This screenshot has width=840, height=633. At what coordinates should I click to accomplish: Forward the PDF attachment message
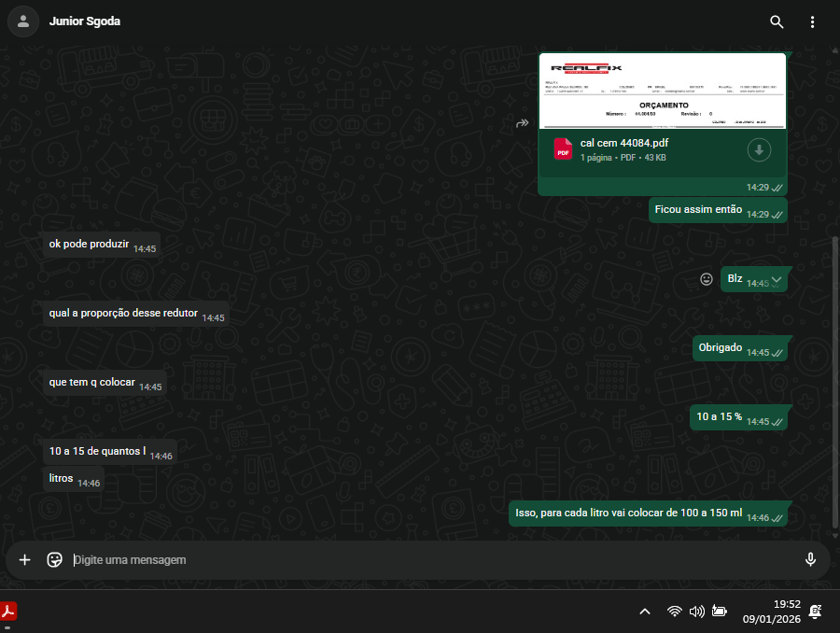(523, 123)
